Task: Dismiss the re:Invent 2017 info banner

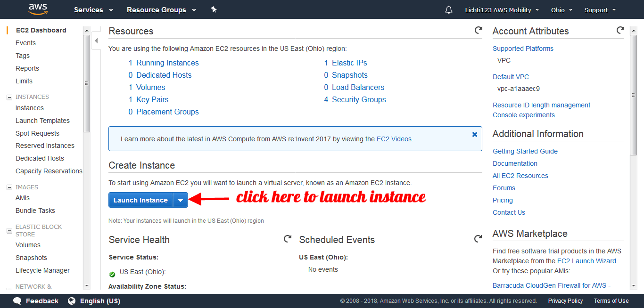Action: pyautogui.click(x=474, y=135)
